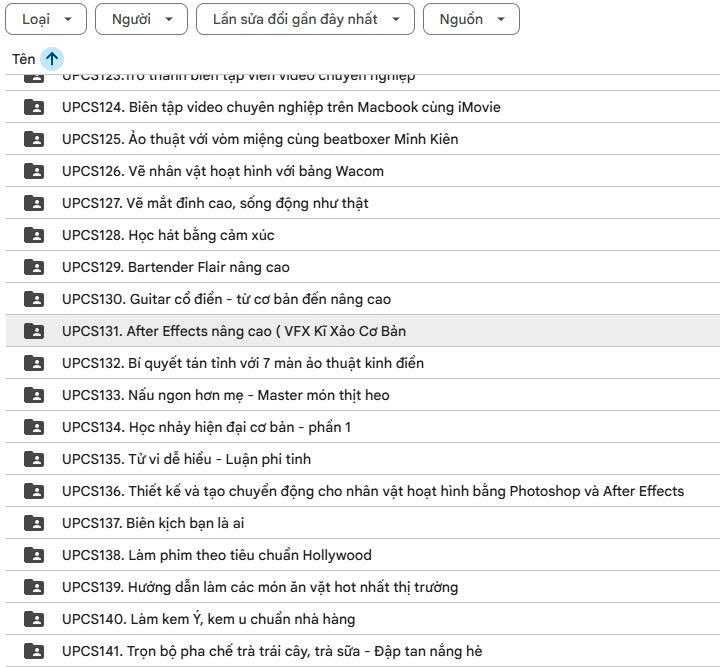720x667 pixels.
Task: Select 'UPCS139. Hướng dẫn làm các món ăn vặt' name
Action: [x=260, y=587]
